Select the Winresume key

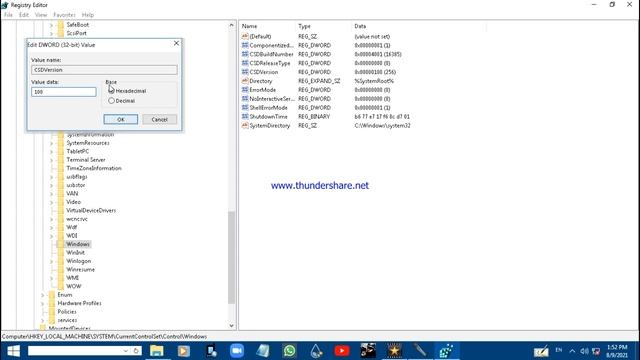[80, 269]
